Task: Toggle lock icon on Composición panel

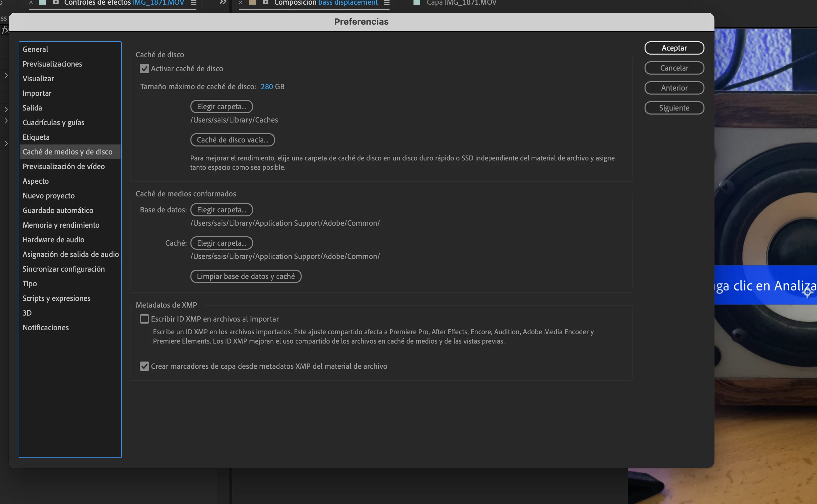Action: point(266,2)
